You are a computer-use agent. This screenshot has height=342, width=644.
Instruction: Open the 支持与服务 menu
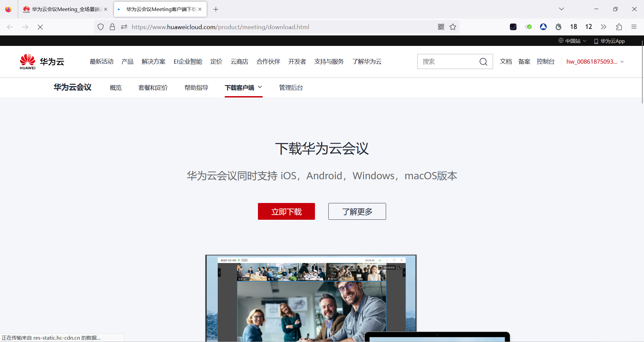pos(329,62)
